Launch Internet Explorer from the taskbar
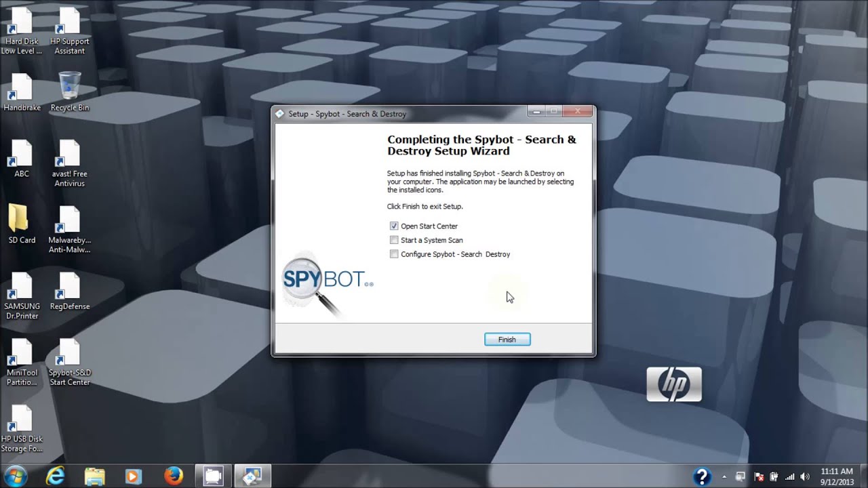The height and width of the screenshot is (488, 868). pos(55,476)
